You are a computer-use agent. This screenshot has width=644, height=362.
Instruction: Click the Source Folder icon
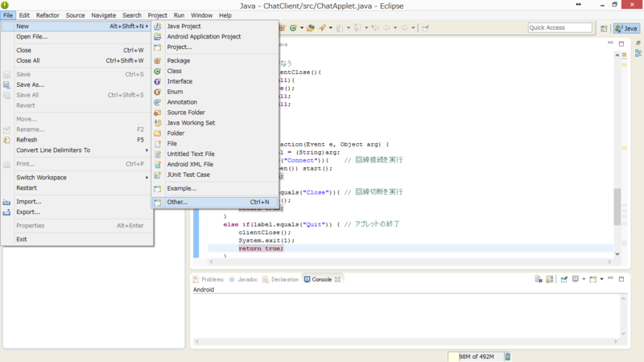158,113
